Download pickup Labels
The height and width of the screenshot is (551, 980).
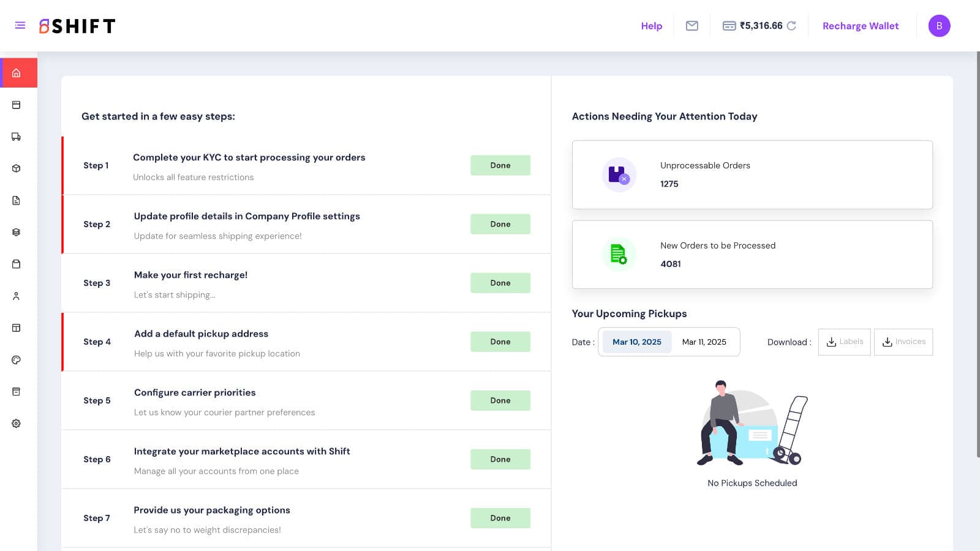844,342
